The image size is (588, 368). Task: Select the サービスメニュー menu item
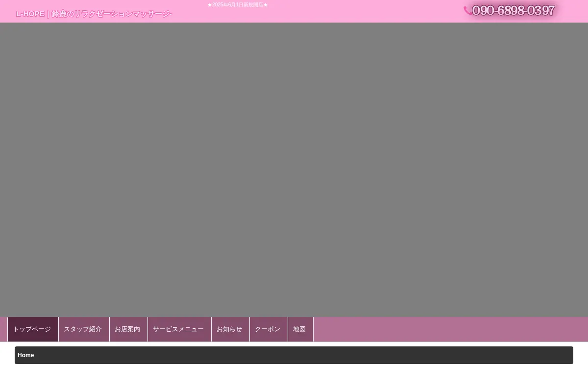[179, 329]
